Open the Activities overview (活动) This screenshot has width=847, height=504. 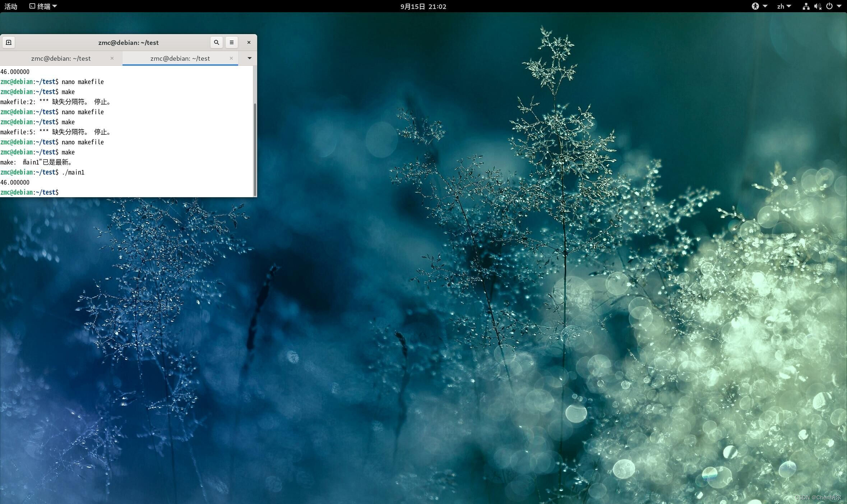click(x=11, y=6)
